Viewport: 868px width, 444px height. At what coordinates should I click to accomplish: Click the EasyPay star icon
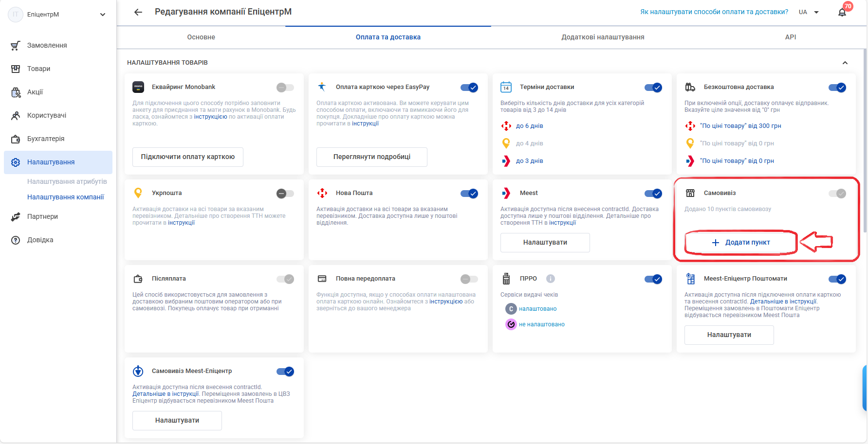pyautogui.click(x=322, y=87)
